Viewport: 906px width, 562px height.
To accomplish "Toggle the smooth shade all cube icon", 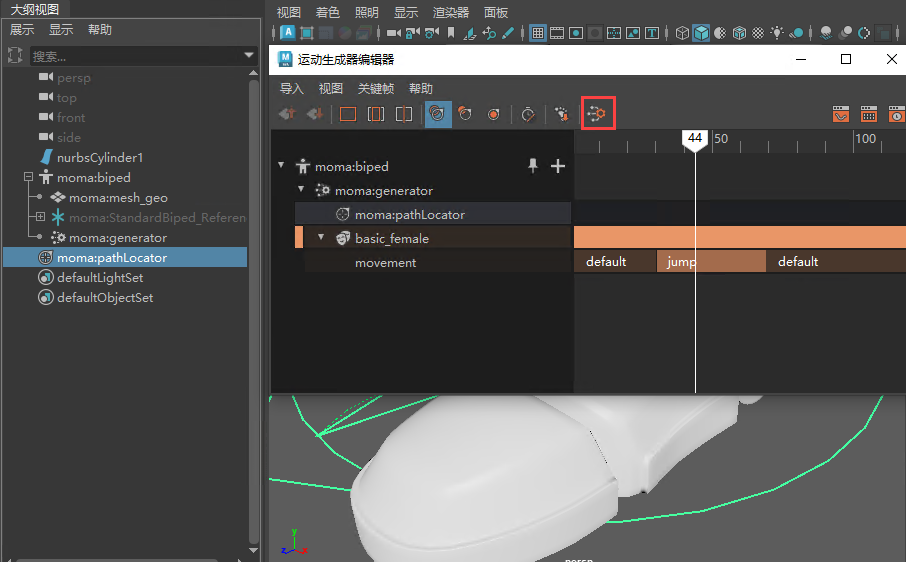I will (x=701, y=33).
